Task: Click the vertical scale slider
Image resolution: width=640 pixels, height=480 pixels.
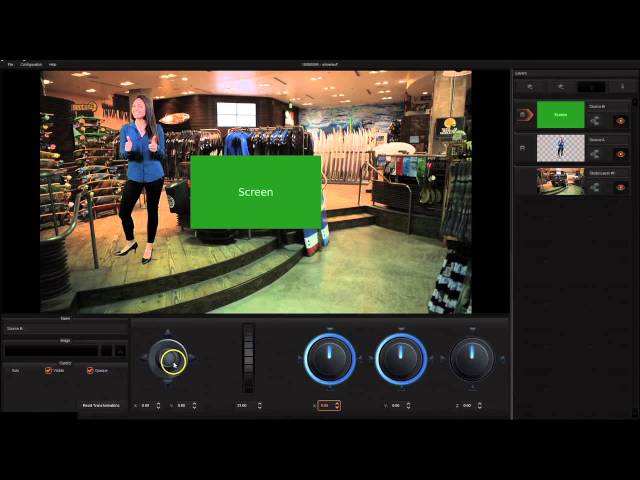Action: coord(249,358)
